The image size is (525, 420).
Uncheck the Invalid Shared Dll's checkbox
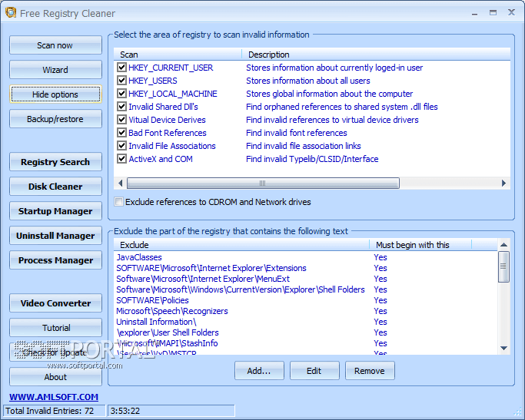121,107
